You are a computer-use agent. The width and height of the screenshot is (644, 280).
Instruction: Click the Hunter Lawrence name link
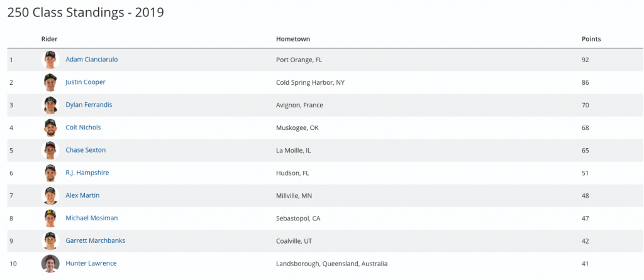[91, 263]
